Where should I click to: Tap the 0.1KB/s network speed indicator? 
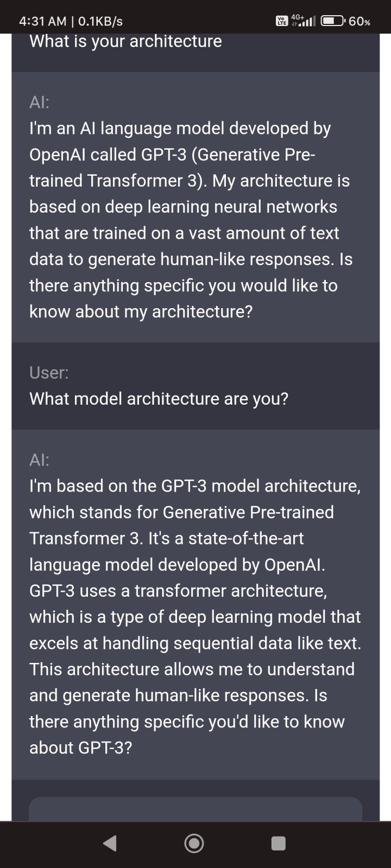[100, 21]
